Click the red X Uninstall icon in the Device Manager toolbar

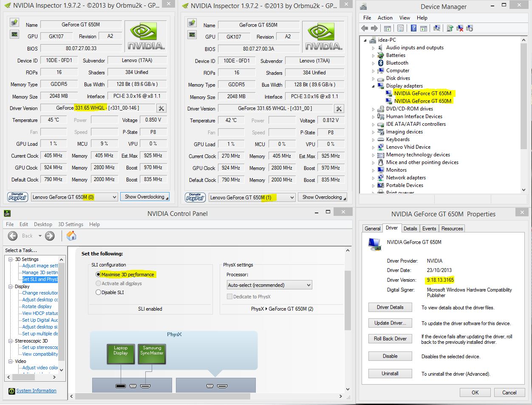tap(460, 28)
